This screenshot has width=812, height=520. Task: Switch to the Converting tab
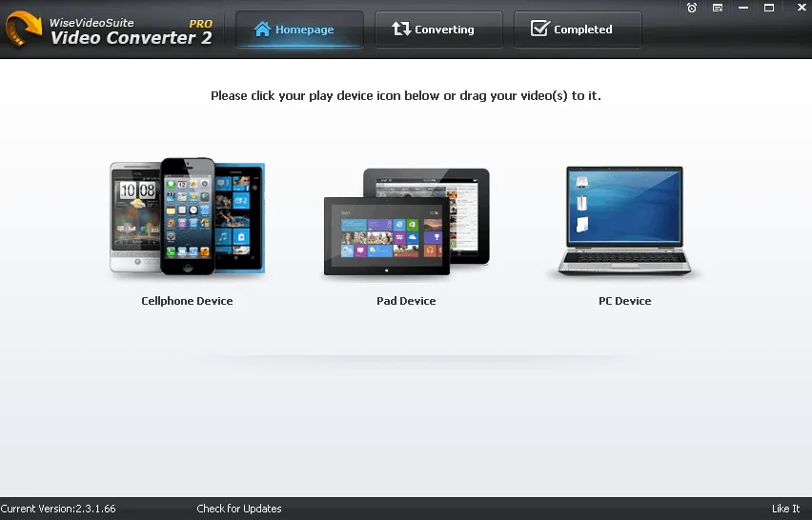click(x=438, y=30)
